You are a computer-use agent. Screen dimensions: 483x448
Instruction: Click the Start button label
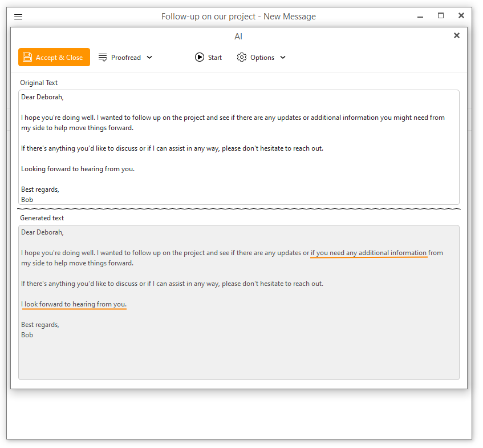(215, 58)
